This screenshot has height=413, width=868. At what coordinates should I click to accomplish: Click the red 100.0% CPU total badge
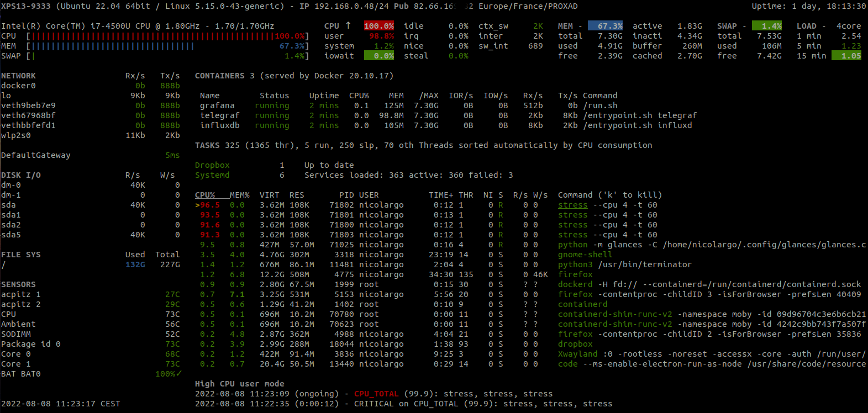tap(379, 26)
